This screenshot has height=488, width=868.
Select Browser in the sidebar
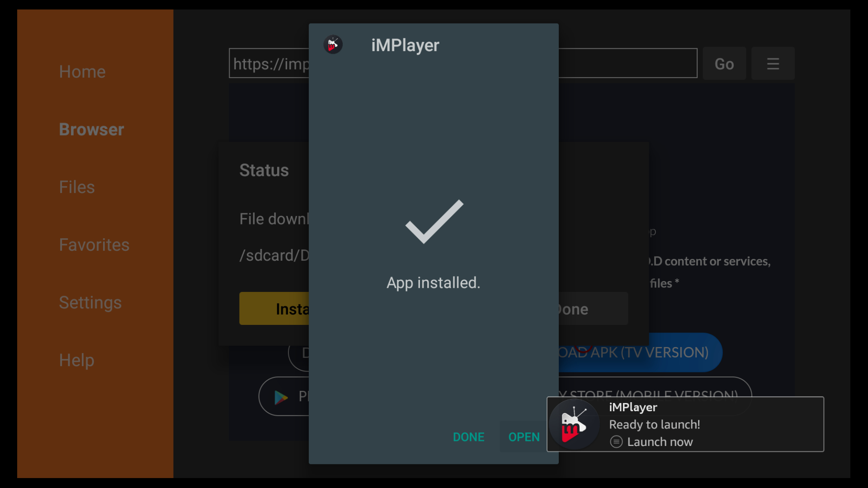[91, 130]
